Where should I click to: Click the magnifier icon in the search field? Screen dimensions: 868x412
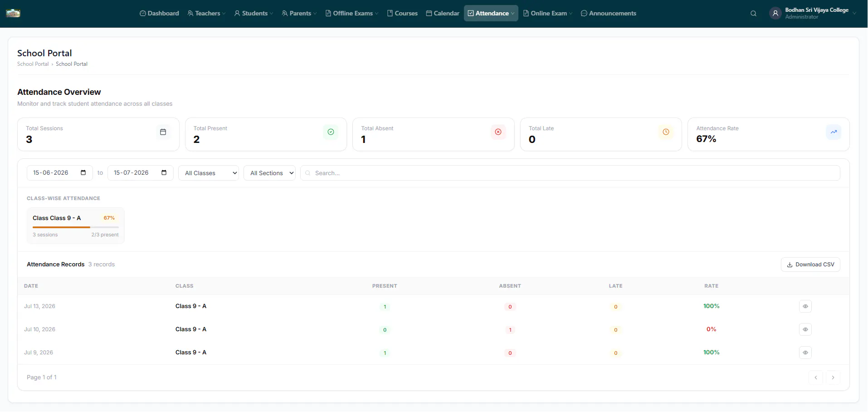308,173
